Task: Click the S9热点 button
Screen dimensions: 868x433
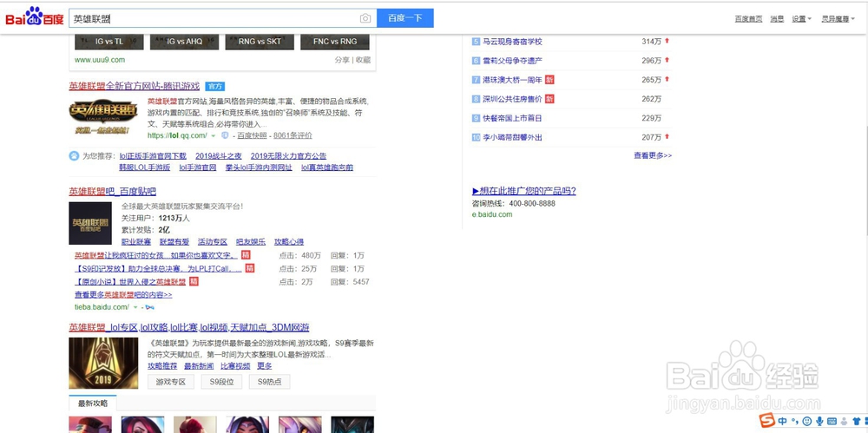Action: point(269,382)
